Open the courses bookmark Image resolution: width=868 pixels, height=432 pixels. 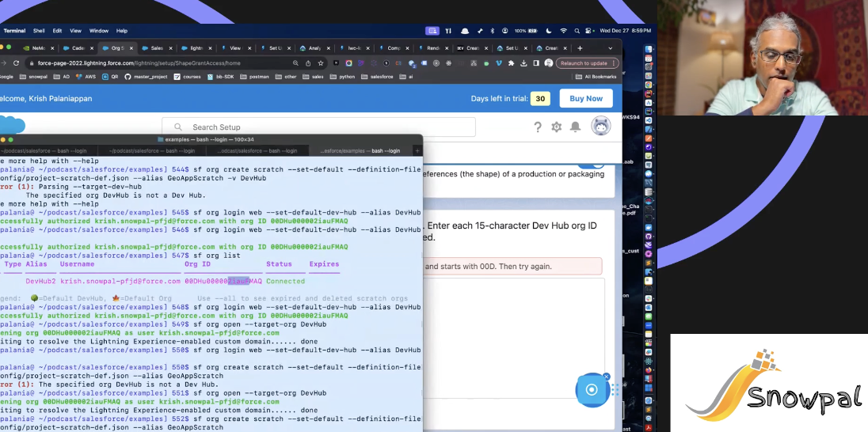coord(187,77)
